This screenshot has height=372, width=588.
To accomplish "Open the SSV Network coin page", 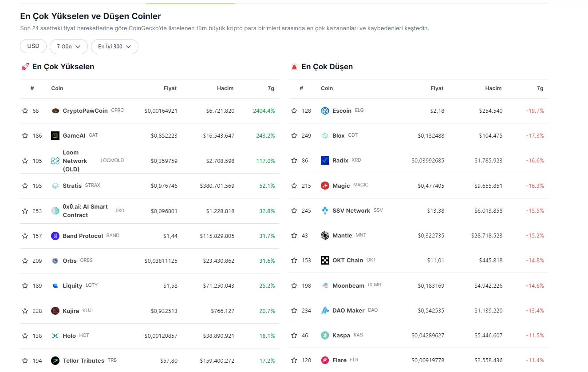I will click(351, 211).
